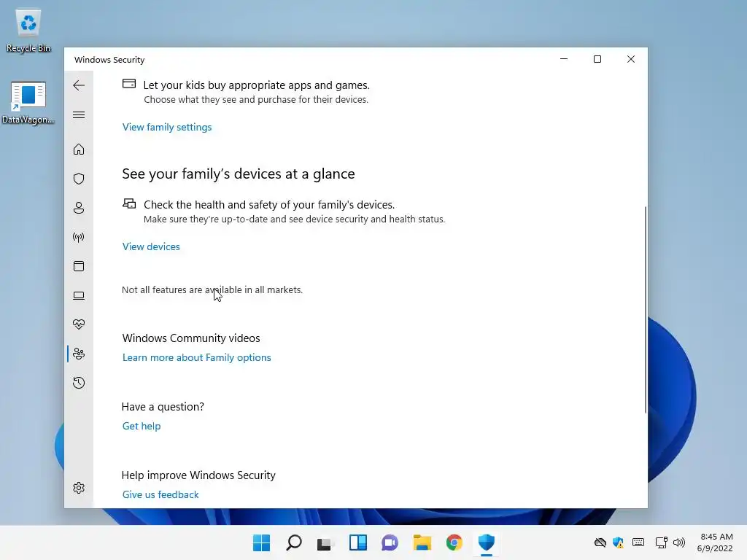Click the Windows Security window title
This screenshot has width=747, height=560.
(x=109, y=60)
